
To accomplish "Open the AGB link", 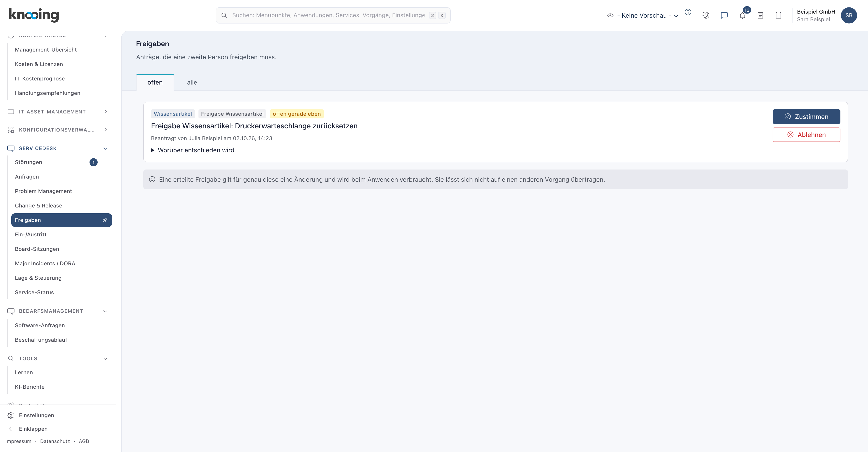I will pos(84,442).
